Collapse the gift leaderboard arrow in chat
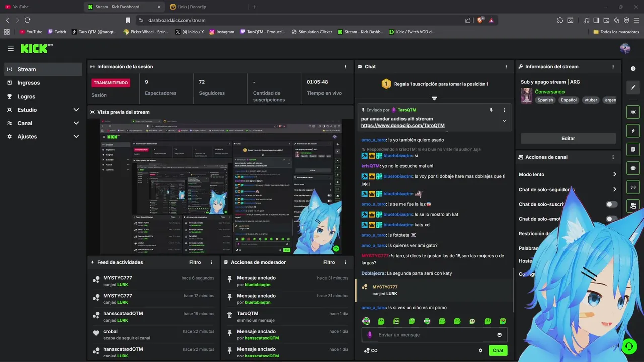Image resolution: width=644 pixels, height=362 pixels. click(x=434, y=98)
